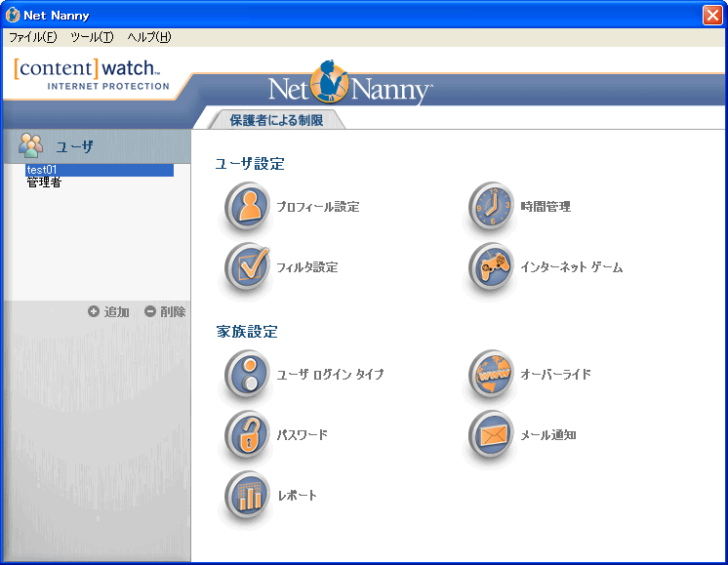Click the Net Nanny logo emblem
This screenshot has height=565, width=728.
point(330,83)
